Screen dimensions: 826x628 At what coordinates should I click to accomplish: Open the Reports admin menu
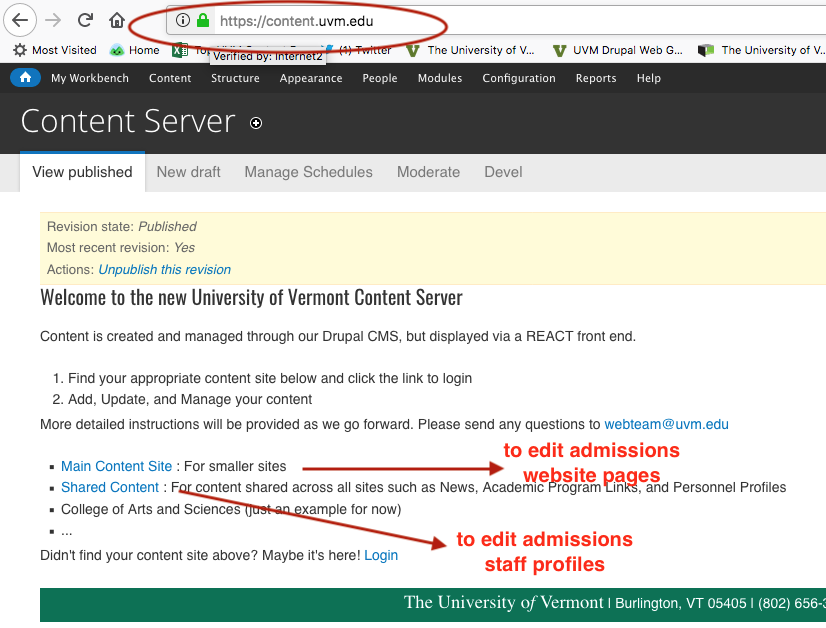596,78
